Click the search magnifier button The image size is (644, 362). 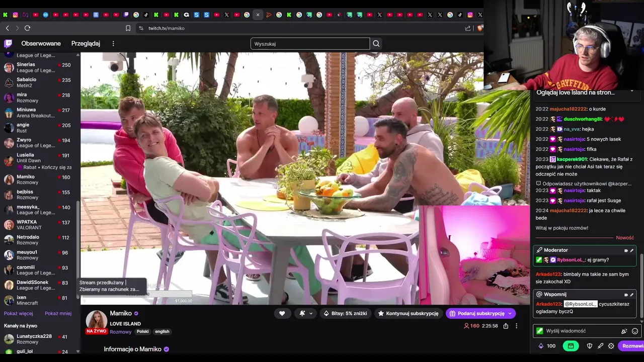pyautogui.click(x=376, y=44)
